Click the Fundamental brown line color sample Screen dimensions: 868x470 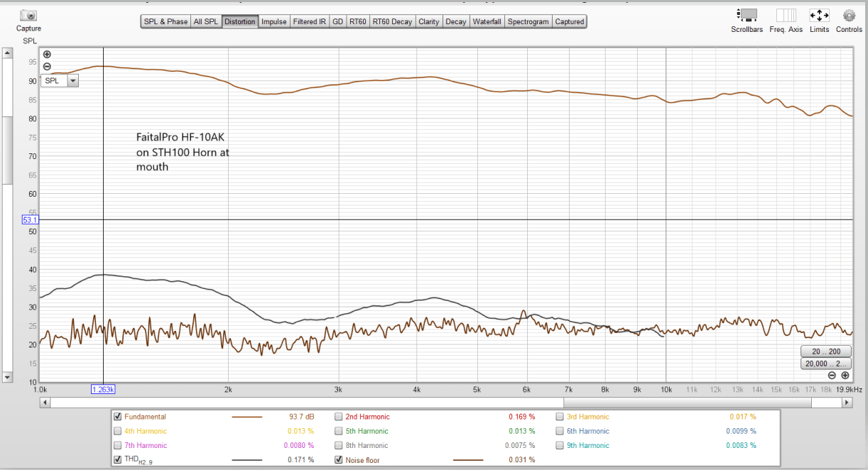point(247,417)
